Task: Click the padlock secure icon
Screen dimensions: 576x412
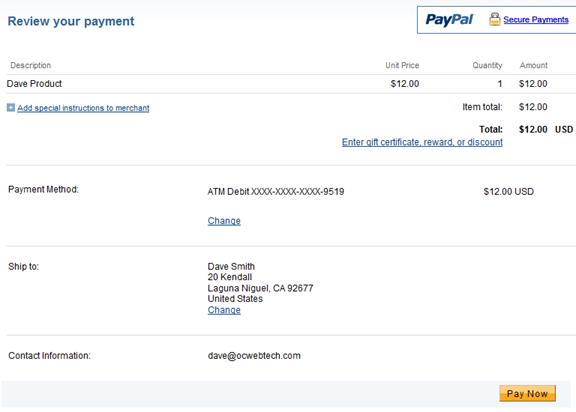Action: pyautogui.click(x=494, y=19)
